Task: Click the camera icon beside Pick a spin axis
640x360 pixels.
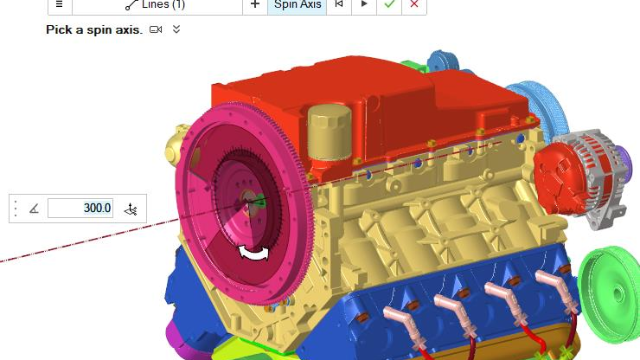Action: pyautogui.click(x=156, y=29)
